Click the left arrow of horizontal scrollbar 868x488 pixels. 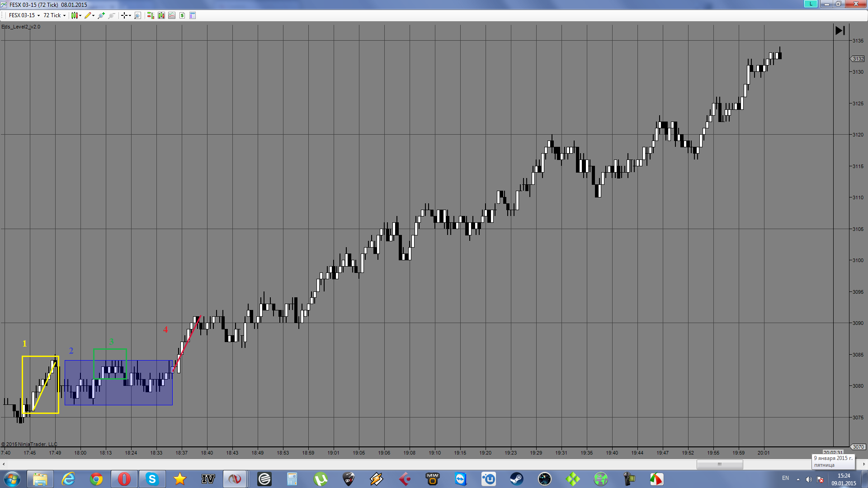(4, 464)
